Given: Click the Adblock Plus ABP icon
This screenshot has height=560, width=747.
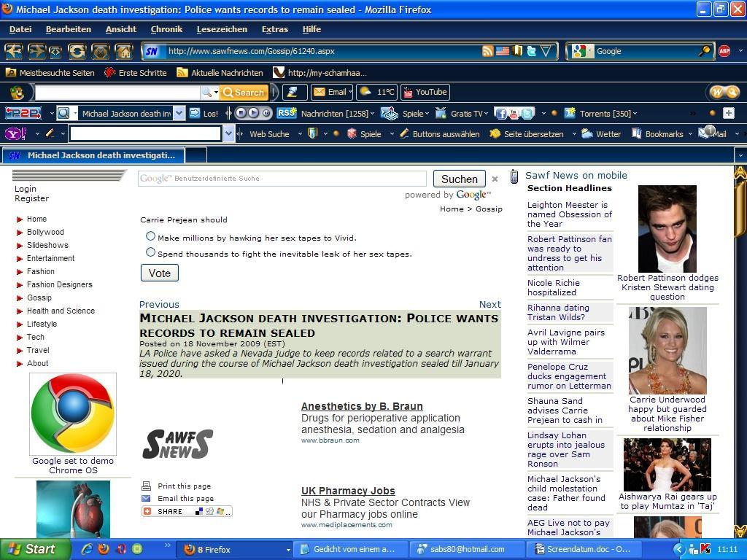Looking at the screenshot, I should coord(724,51).
